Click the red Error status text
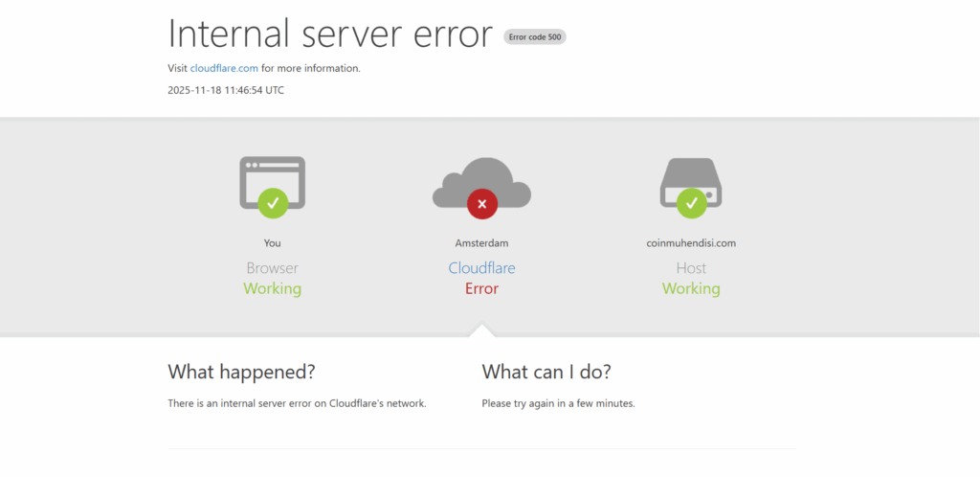This screenshot has width=980, height=477. (x=482, y=289)
